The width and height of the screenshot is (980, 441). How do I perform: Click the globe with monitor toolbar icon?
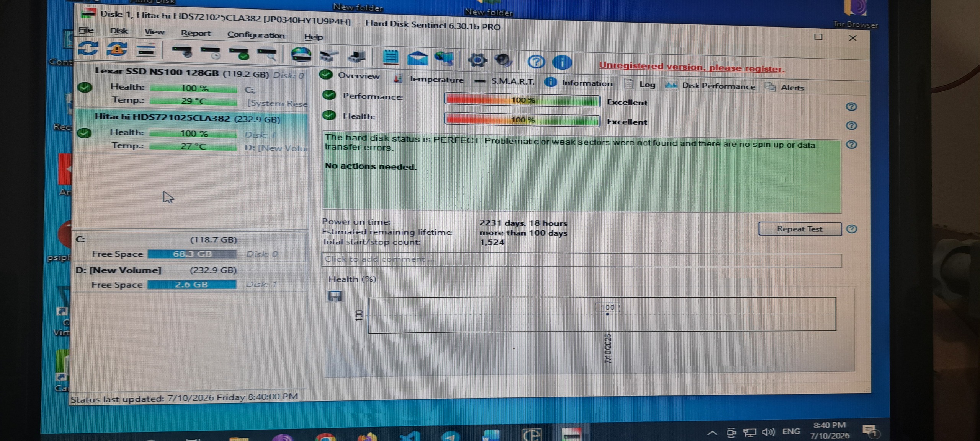(444, 59)
